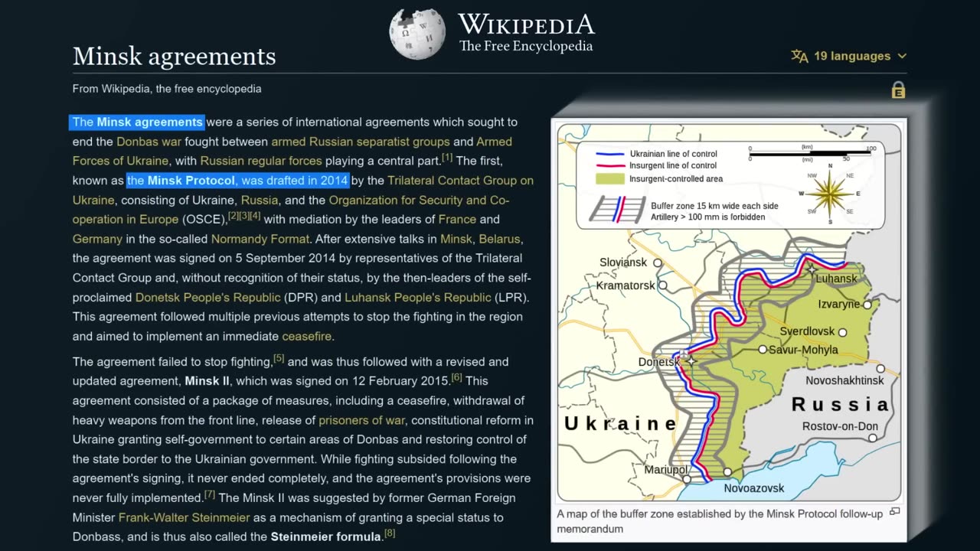980x551 pixels.
Task: Click the Sloviansk label on the map
Action: click(x=623, y=262)
